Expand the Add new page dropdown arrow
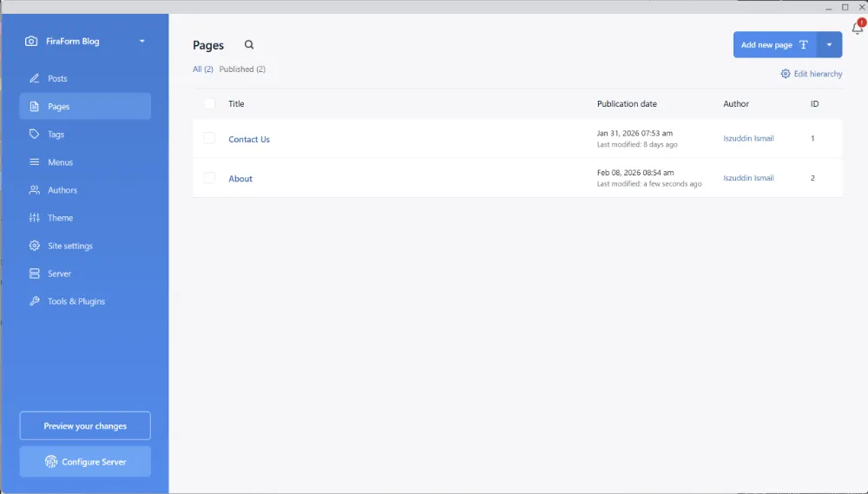Viewport: 868px width, 494px height. click(829, 45)
